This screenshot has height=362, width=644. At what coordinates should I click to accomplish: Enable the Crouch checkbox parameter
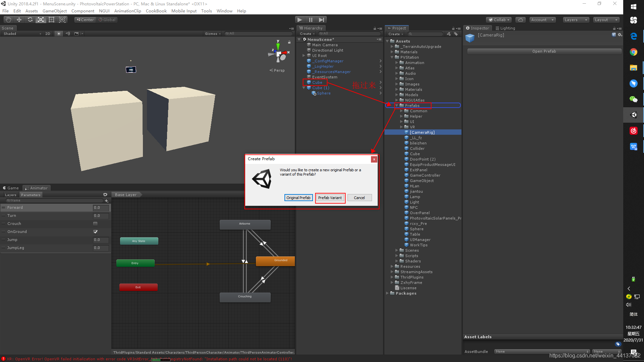tap(96, 224)
